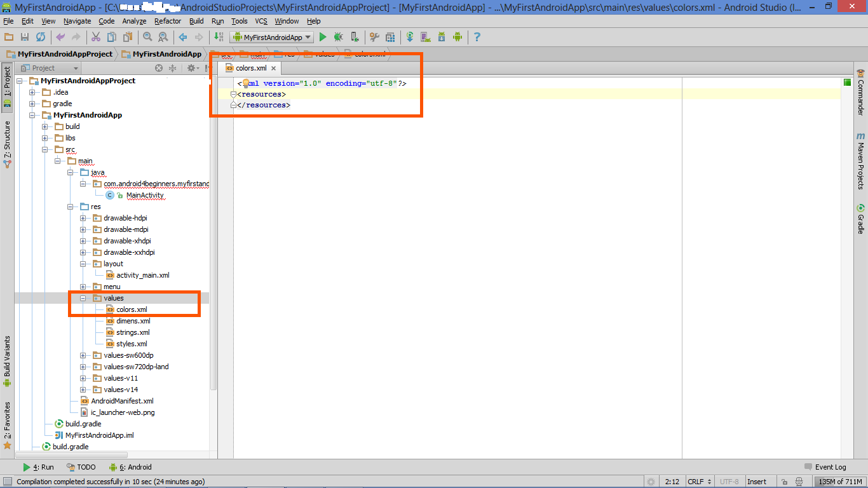Screen dimensions: 868x488
Task: Open Android Device Monitor icon
Action: (458, 37)
